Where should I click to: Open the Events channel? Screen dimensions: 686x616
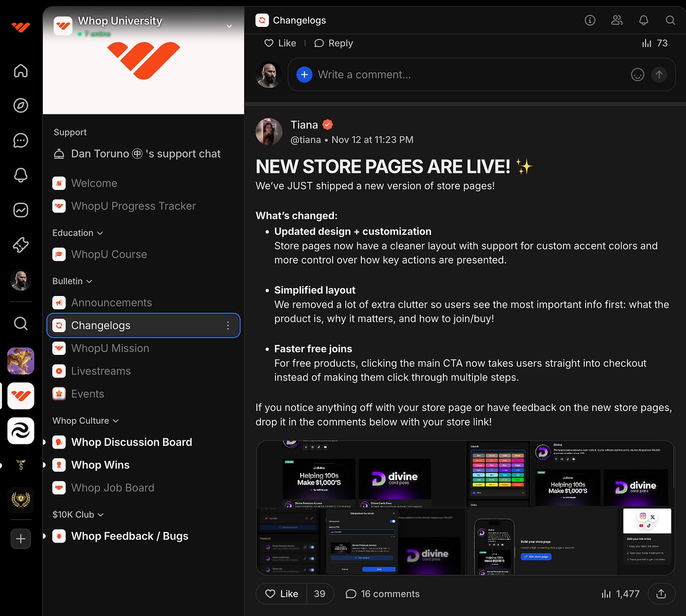[x=143, y=394]
